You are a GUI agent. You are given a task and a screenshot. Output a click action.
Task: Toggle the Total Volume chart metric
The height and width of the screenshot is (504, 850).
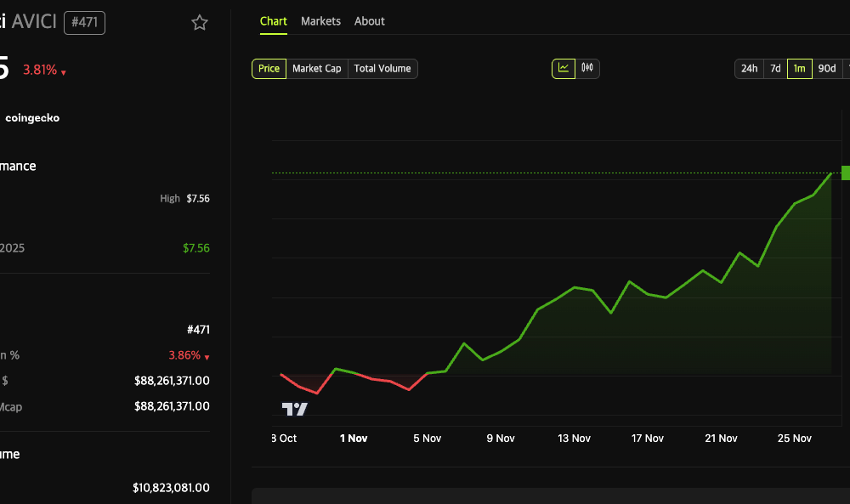point(382,69)
